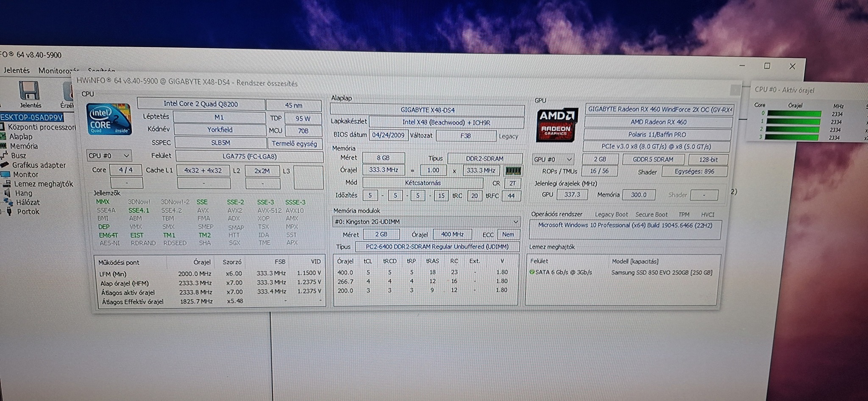Close the HWiNFO main window
This screenshot has width=868, height=401.
[x=792, y=67]
